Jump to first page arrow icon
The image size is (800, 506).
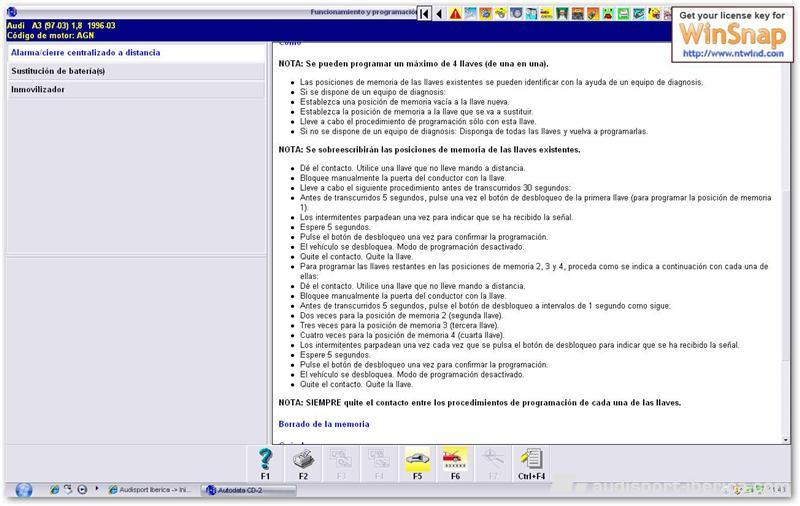point(424,14)
